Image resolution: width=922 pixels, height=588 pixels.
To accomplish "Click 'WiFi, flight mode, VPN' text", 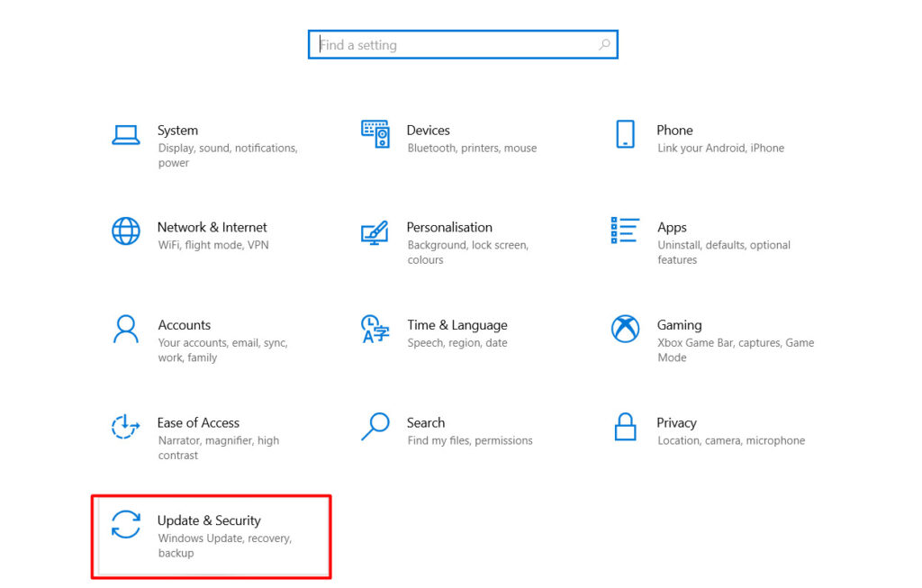I will pyautogui.click(x=213, y=245).
